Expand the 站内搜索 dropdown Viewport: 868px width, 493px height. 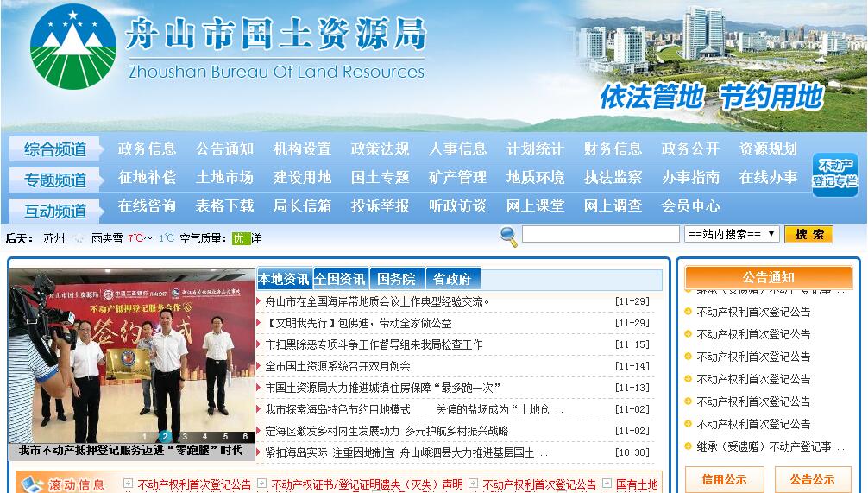point(732,234)
